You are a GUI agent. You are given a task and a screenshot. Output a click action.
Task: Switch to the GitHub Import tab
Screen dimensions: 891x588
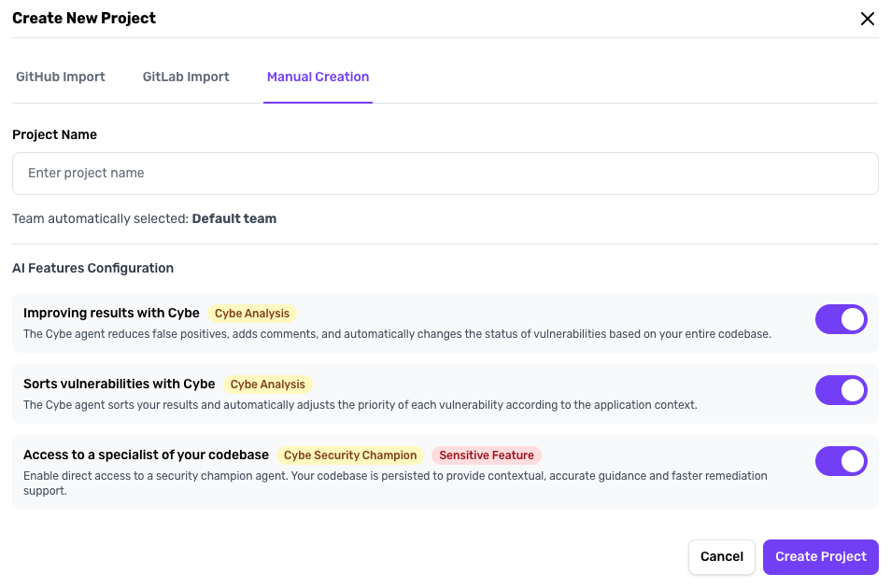pyautogui.click(x=61, y=77)
